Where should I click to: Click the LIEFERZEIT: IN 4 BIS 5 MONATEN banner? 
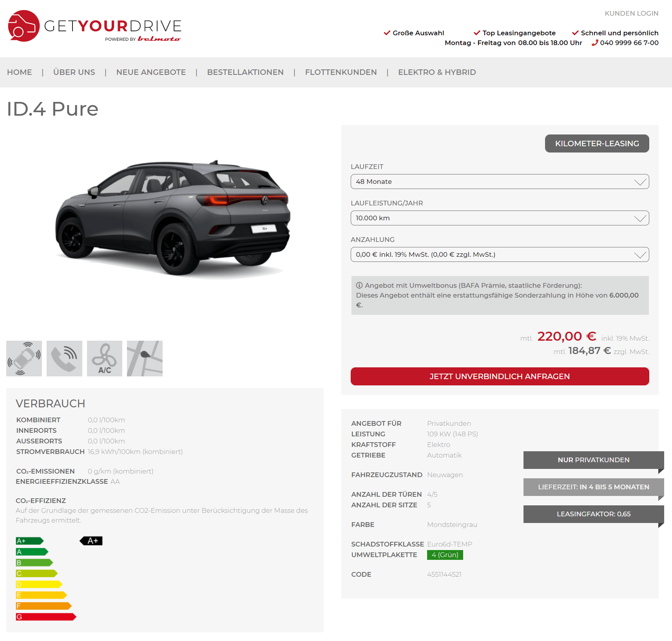click(x=594, y=487)
